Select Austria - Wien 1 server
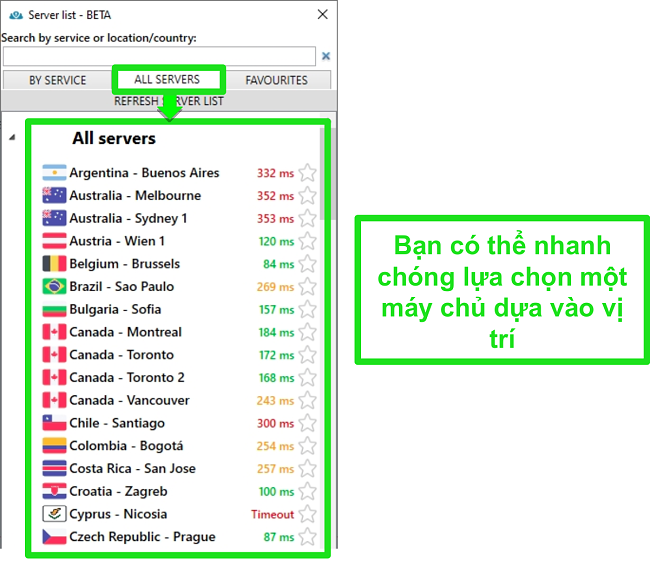This screenshot has height=568, width=650. pos(117,241)
